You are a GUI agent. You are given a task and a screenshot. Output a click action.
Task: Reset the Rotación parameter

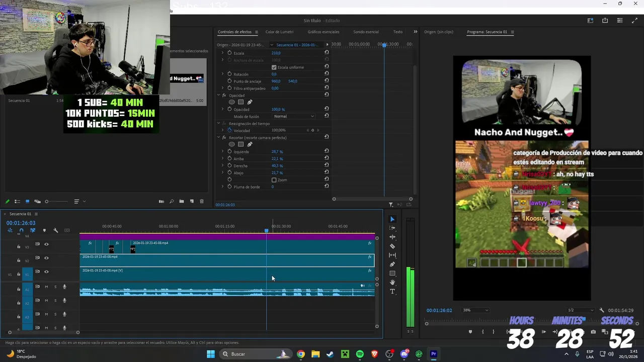[x=327, y=73]
